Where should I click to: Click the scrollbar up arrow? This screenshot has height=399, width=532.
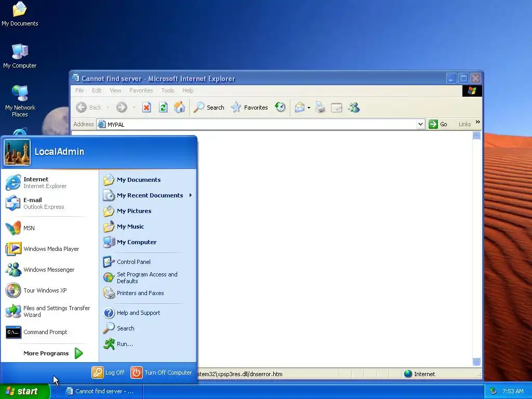coord(477,136)
